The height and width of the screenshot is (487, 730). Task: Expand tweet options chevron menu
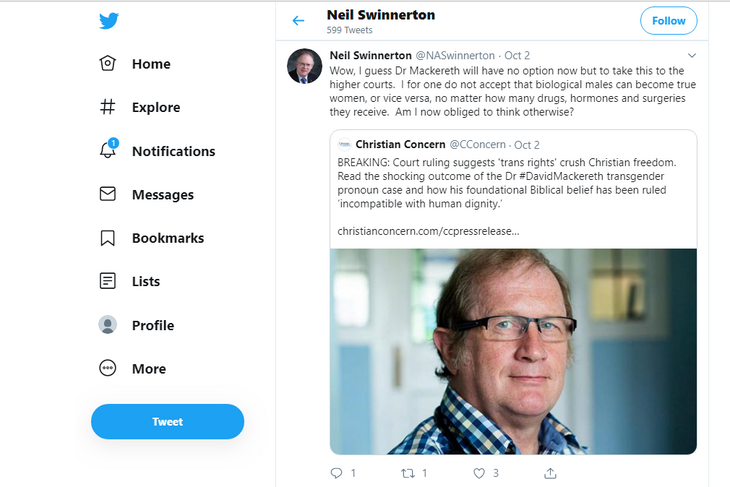(x=691, y=55)
